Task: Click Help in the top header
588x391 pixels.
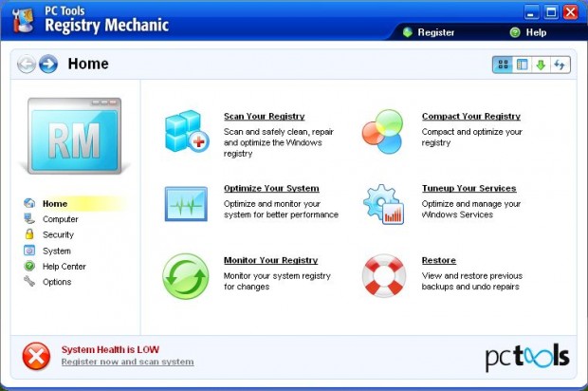Action: click(x=536, y=32)
